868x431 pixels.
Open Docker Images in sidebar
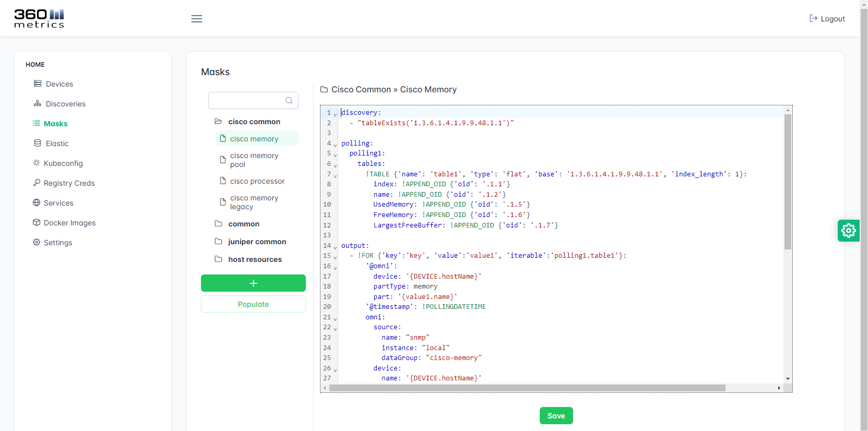pyautogui.click(x=70, y=223)
